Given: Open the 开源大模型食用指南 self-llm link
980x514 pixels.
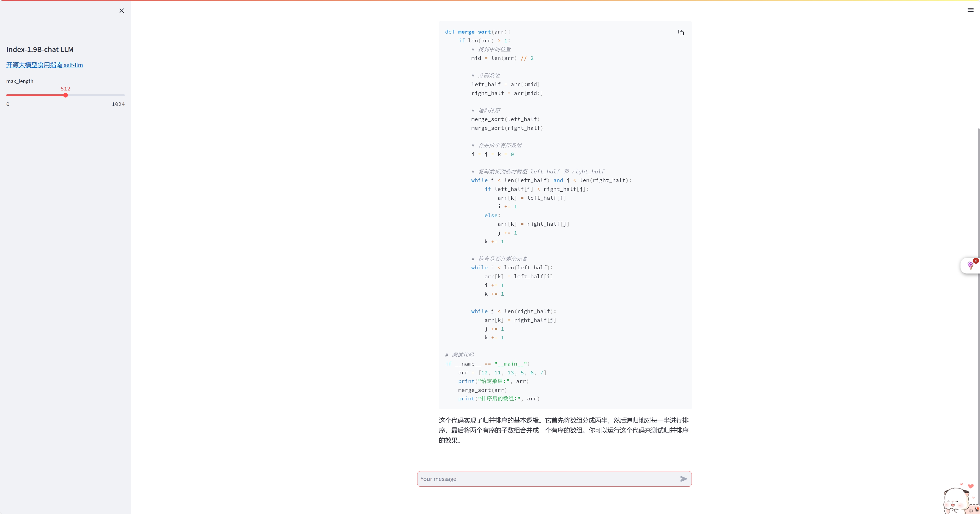Looking at the screenshot, I should (x=44, y=65).
